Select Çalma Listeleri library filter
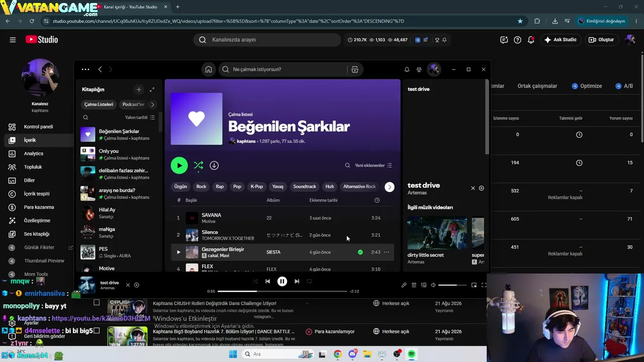Image resolution: width=644 pixels, height=362 pixels. pyautogui.click(x=99, y=105)
